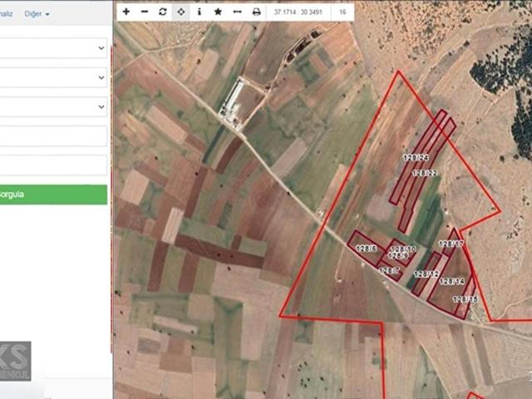The width and height of the screenshot is (532, 399).
Task: Expand the first dropdown in query panel
Action: pos(53,48)
